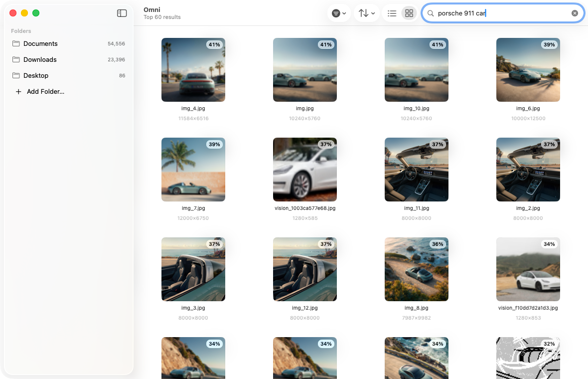The image size is (588, 379).
Task: Select the img_7.jpg palm tree thumbnail
Action: (193, 170)
